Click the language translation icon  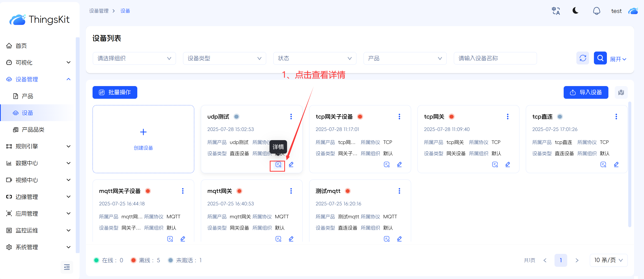[x=556, y=11]
